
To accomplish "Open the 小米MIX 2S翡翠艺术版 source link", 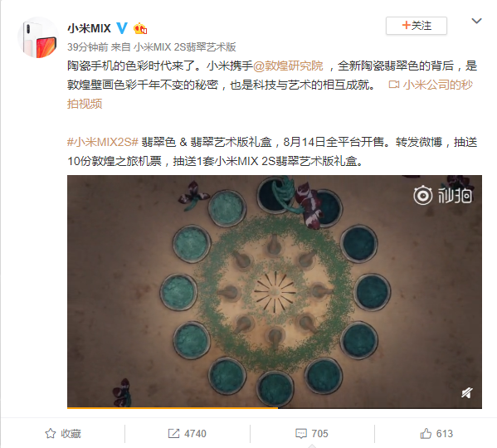I will 184,47.
